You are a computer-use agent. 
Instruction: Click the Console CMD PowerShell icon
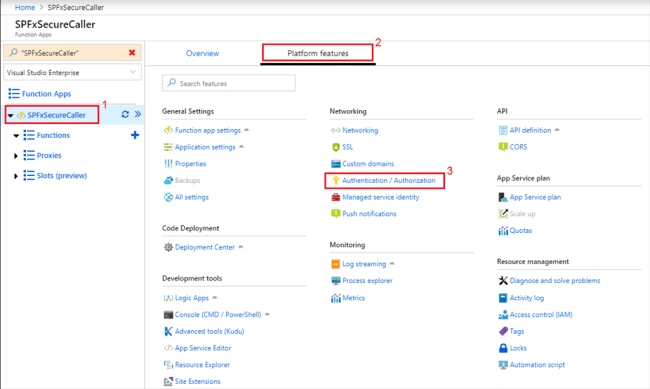point(168,315)
